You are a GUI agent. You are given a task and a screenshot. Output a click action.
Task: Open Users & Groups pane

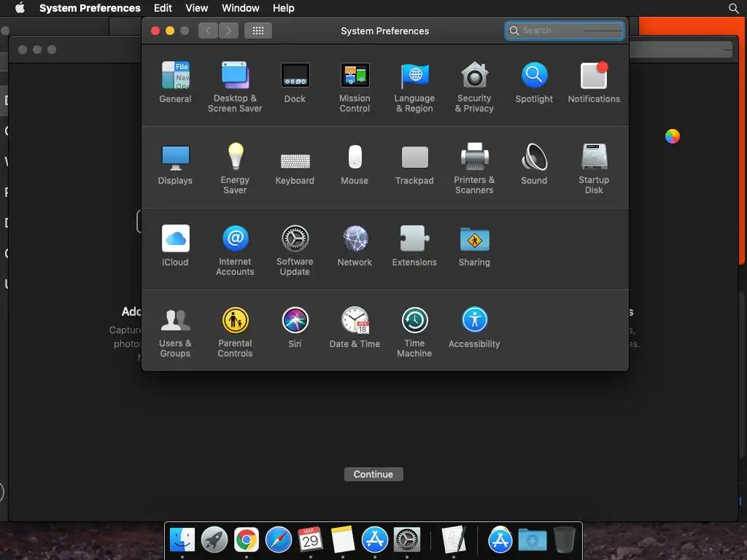pos(175,332)
